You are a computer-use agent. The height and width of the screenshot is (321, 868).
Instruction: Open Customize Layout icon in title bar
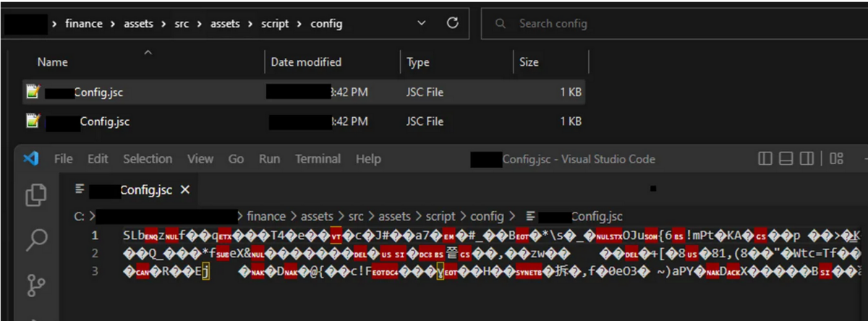(836, 159)
